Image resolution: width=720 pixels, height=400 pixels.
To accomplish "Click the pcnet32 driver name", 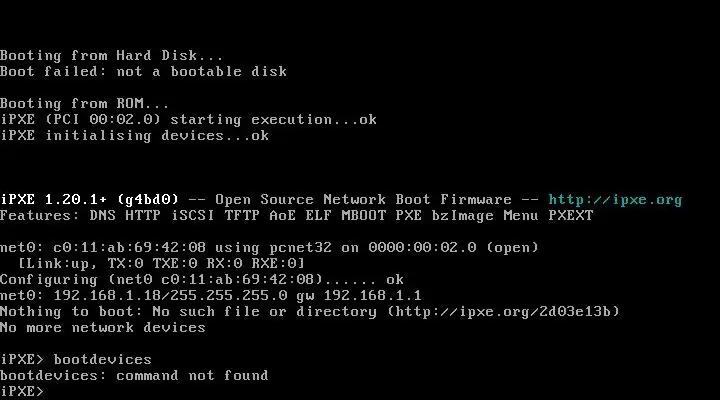I will coord(300,248).
